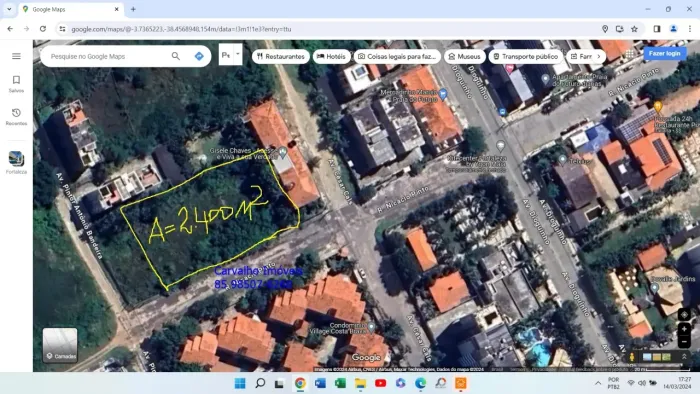The height and width of the screenshot is (394, 700).
Task: Select the Transporte público chip
Action: (x=525, y=57)
